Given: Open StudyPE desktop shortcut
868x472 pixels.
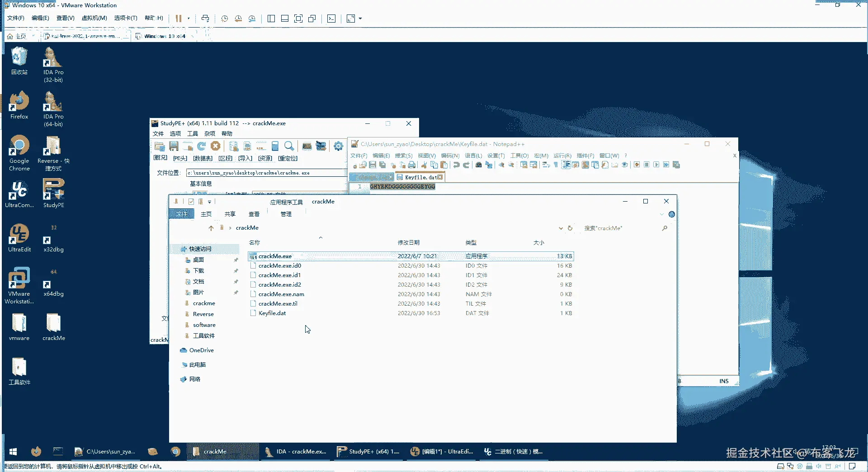Looking at the screenshot, I should point(53,193).
